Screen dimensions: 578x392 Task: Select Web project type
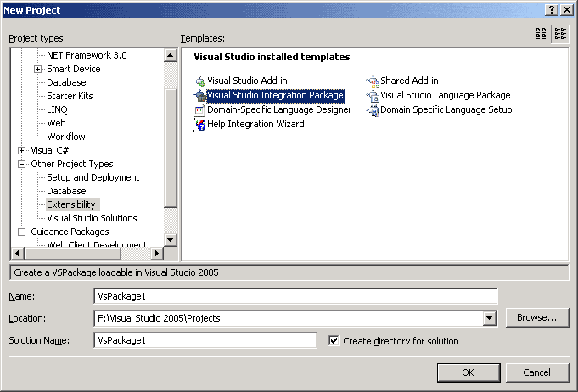point(56,123)
